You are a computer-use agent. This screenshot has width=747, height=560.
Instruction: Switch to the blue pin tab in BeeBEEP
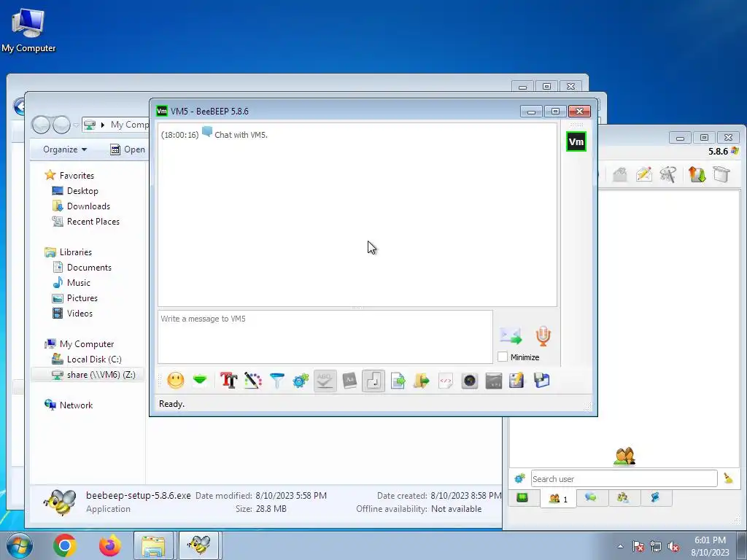point(655,497)
